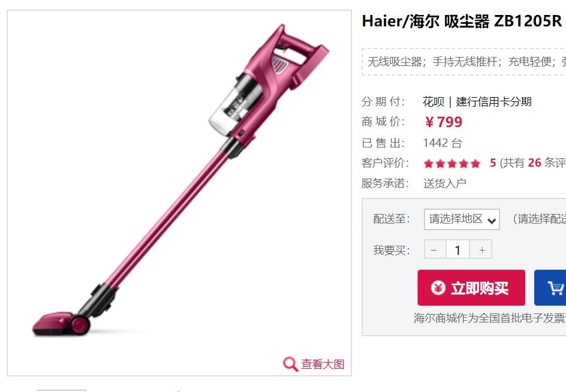This screenshot has width=566, height=392.
Task: Click the shopping cart icon on blue button
Action: [555, 288]
